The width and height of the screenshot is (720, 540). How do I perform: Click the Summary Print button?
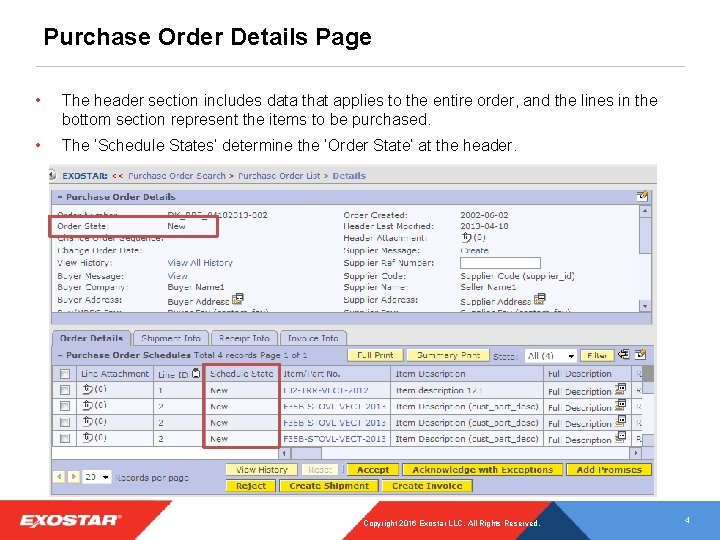(x=448, y=355)
